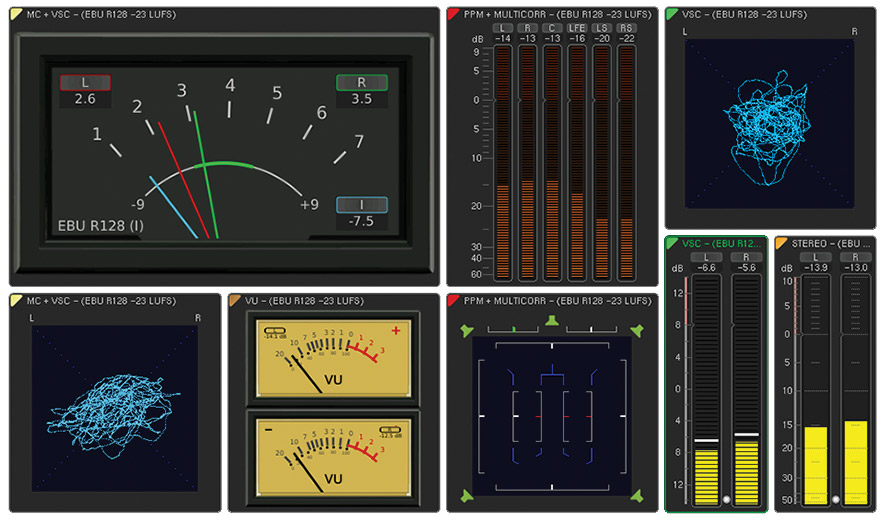
Task: Select the green R readout box on analog meter
Action: coord(361,83)
